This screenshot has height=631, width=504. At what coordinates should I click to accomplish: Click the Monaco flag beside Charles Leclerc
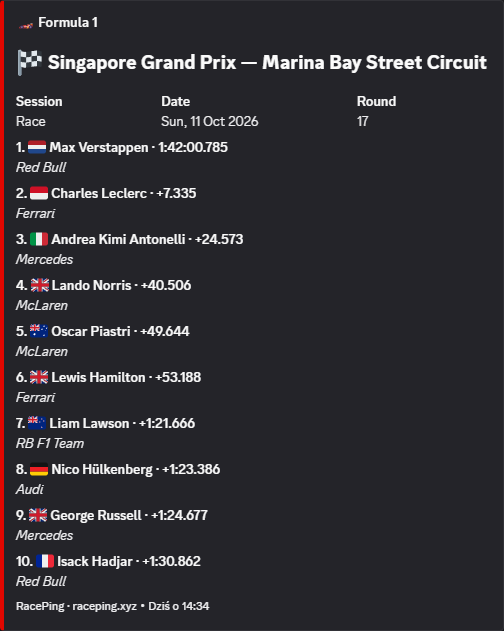(39, 193)
